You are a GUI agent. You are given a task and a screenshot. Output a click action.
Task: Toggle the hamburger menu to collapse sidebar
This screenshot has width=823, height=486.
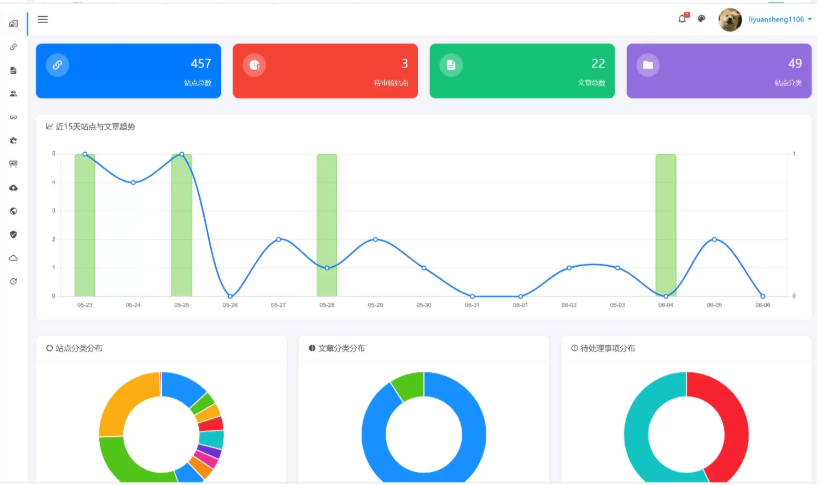click(x=43, y=19)
